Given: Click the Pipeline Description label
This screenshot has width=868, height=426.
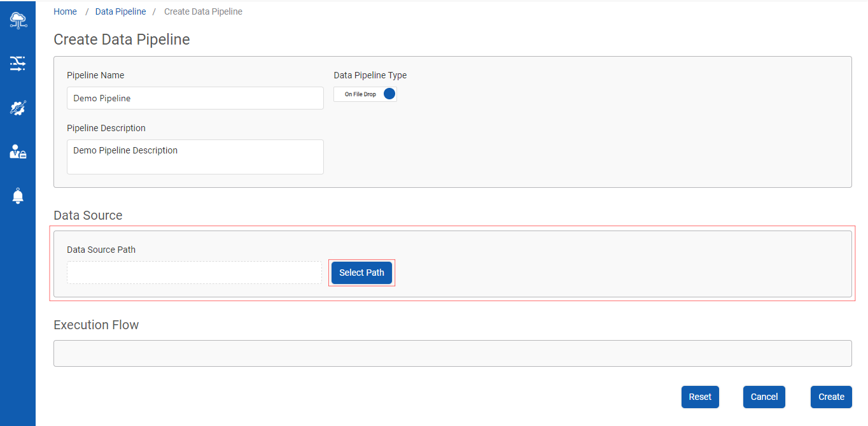Looking at the screenshot, I should click(106, 128).
